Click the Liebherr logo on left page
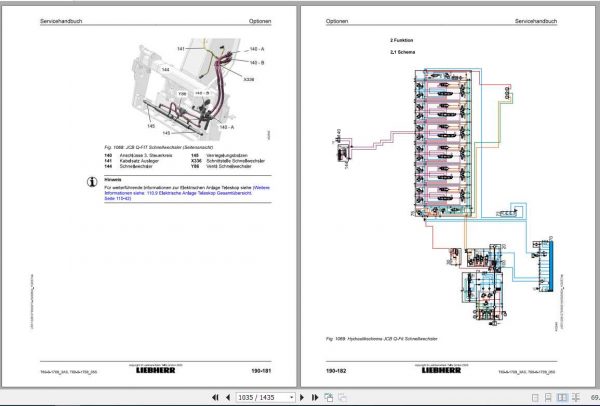The width and height of the screenshot is (600, 406). pos(155,370)
